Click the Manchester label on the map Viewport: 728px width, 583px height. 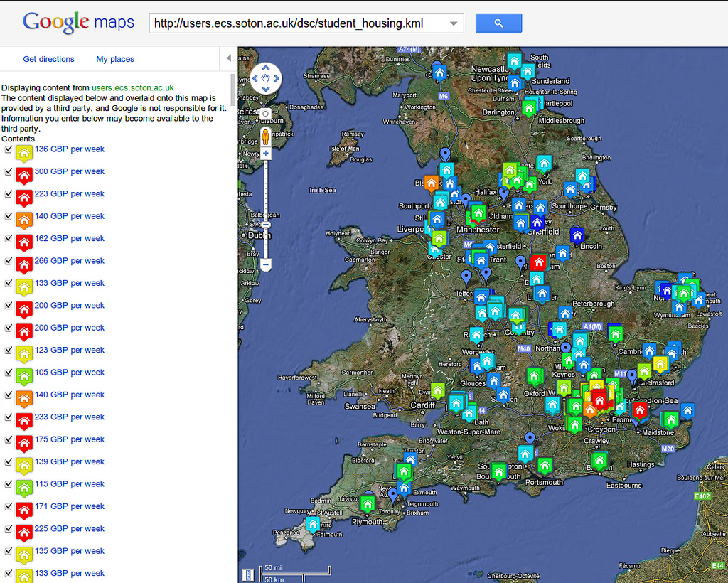tap(478, 230)
